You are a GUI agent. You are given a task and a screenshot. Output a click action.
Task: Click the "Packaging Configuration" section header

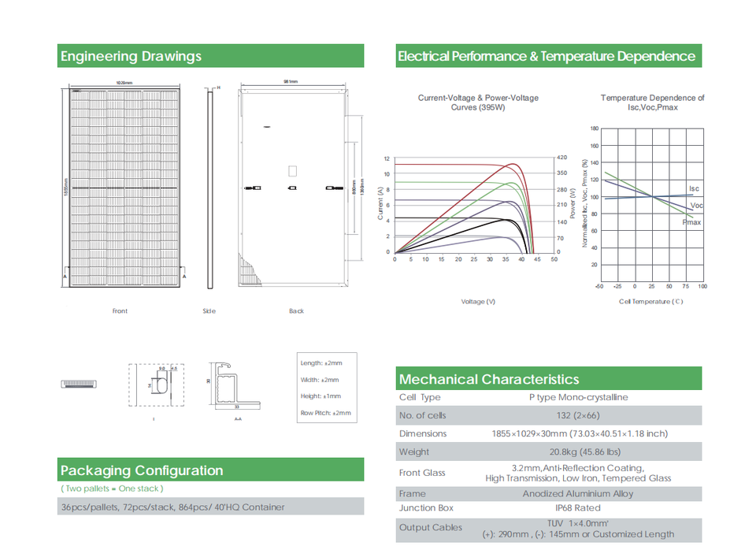click(210, 470)
